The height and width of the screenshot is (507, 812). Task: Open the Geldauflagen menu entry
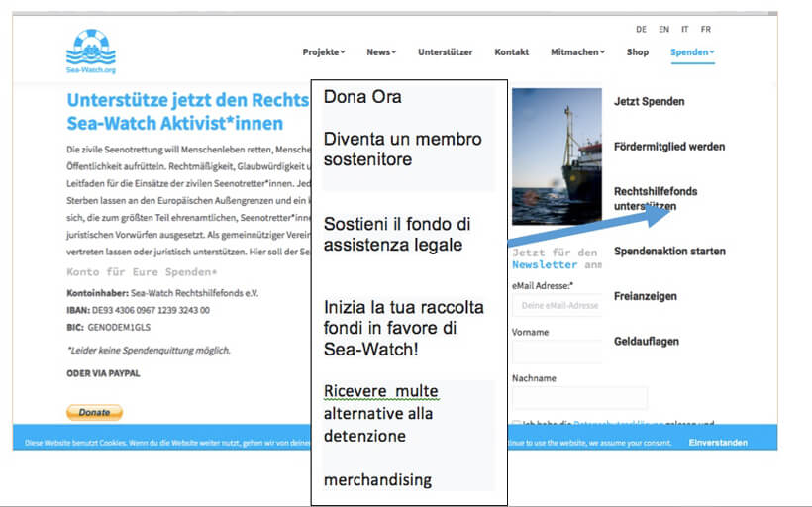[x=647, y=342]
